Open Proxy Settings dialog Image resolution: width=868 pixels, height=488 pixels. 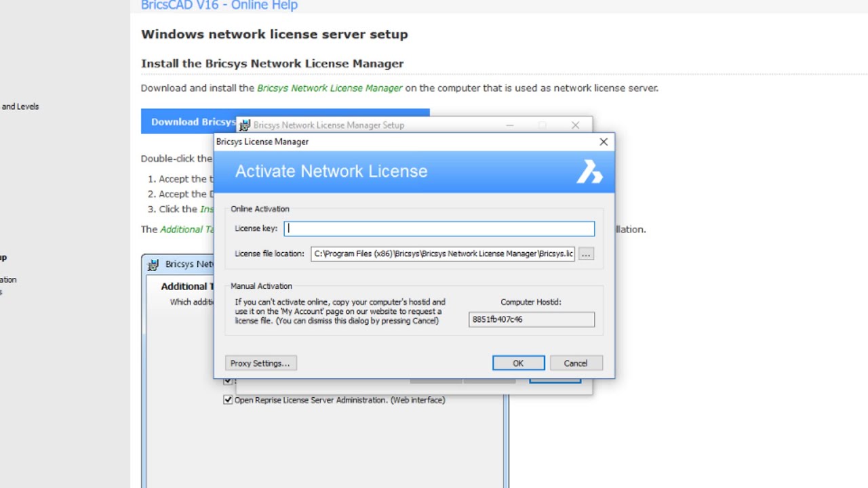[x=260, y=363]
